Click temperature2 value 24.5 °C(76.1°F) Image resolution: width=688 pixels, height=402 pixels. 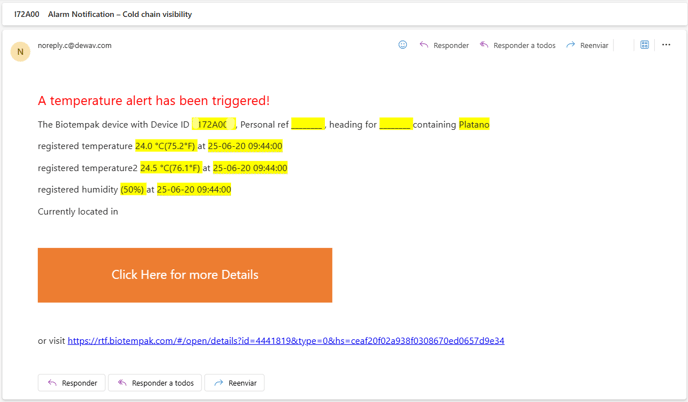tap(171, 168)
